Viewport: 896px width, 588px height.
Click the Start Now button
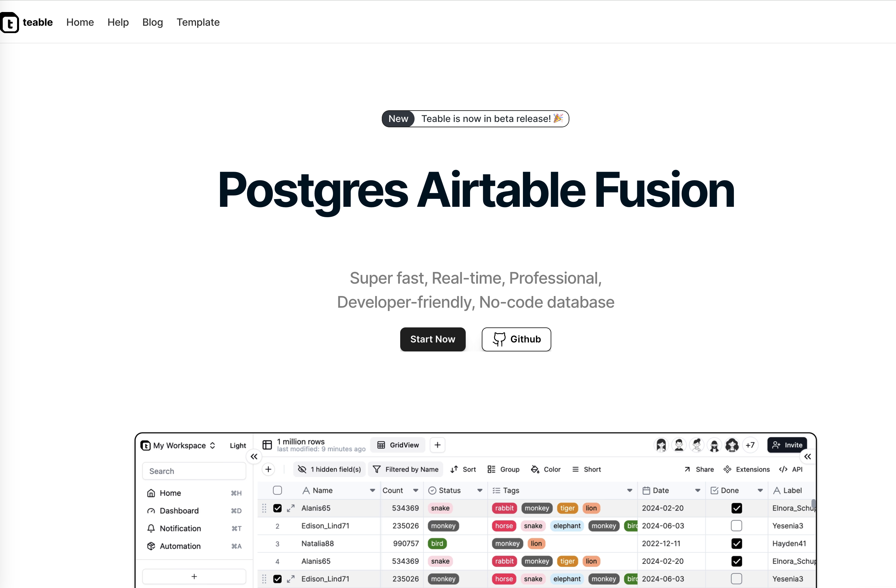click(x=433, y=339)
